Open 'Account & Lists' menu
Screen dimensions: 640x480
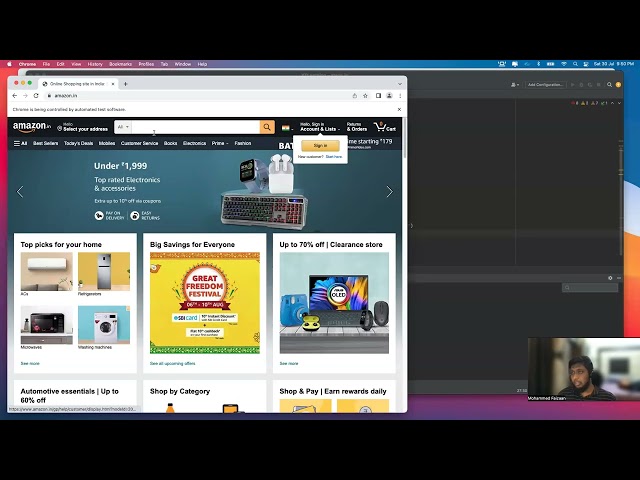[x=320, y=127]
